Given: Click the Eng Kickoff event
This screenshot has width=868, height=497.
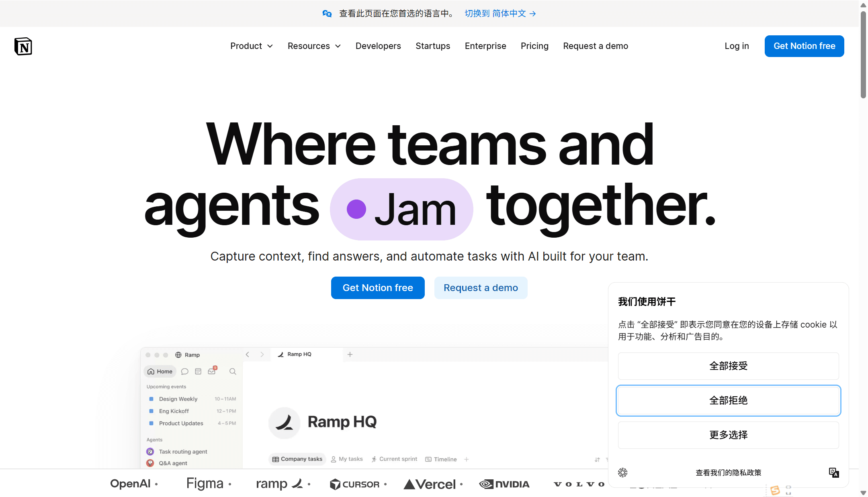Looking at the screenshot, I should [174, 411].
